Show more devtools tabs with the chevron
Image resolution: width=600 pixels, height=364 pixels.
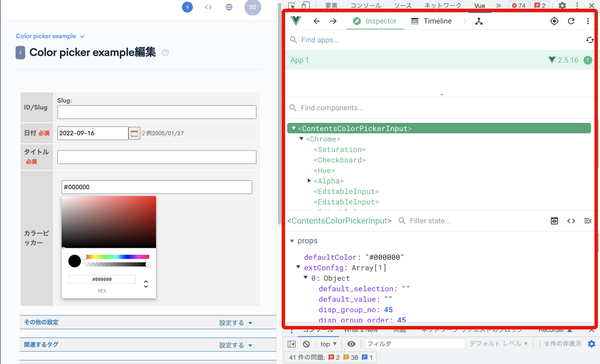pyautogui.click(x=498, y=5)
